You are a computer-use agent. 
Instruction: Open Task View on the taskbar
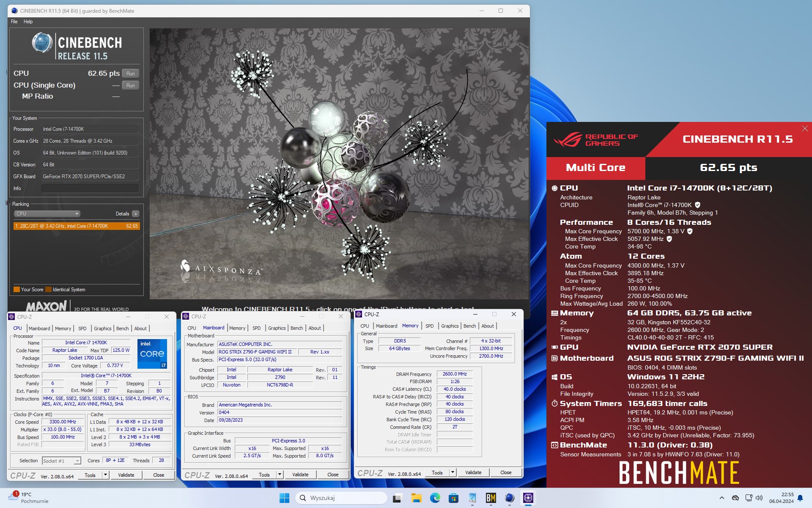pos(397,498)
